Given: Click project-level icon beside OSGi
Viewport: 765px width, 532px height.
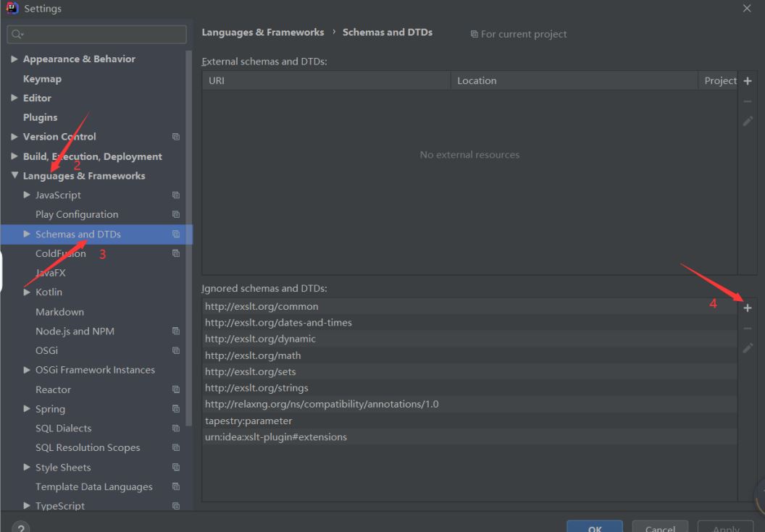Looking at the screenshot, I should click(x=175, y=350).
